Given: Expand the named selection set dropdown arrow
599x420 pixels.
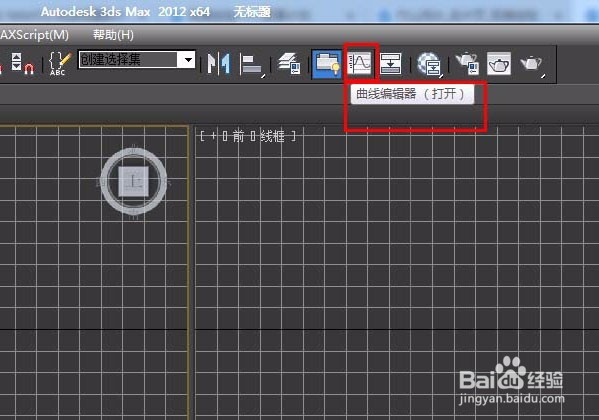Looking at the screenshot, I should [188, 60].
